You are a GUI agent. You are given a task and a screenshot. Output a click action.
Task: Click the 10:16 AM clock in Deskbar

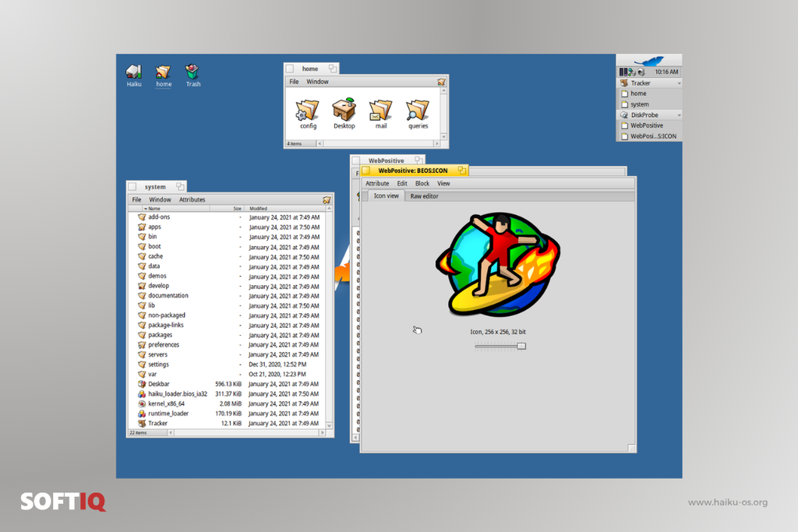[666, 72]
